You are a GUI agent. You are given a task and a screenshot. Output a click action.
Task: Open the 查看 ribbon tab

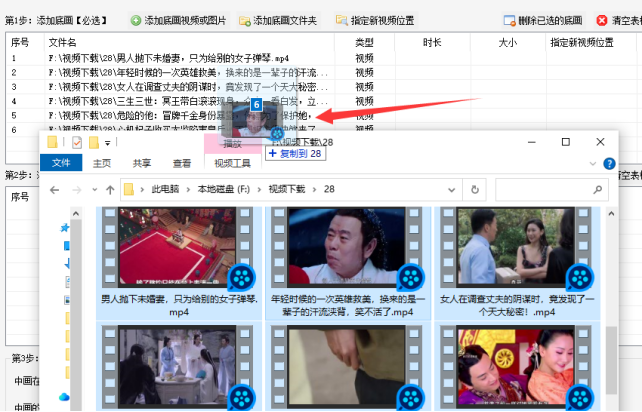point(182,163)
